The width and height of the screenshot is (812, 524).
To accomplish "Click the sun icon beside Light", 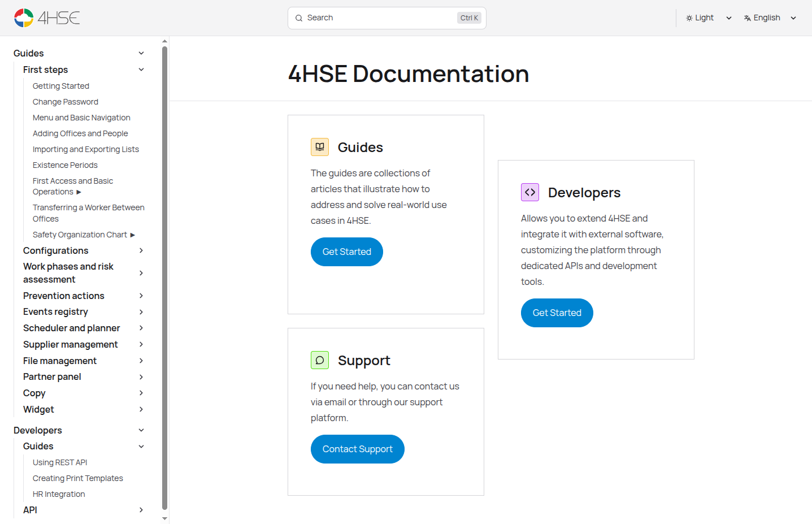I will [689, 18].
